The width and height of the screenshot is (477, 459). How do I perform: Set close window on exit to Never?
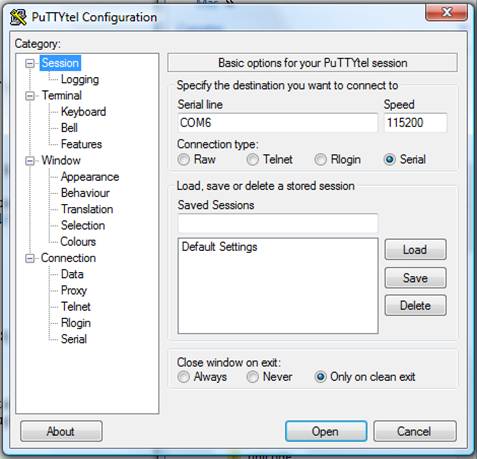point(252,377)
